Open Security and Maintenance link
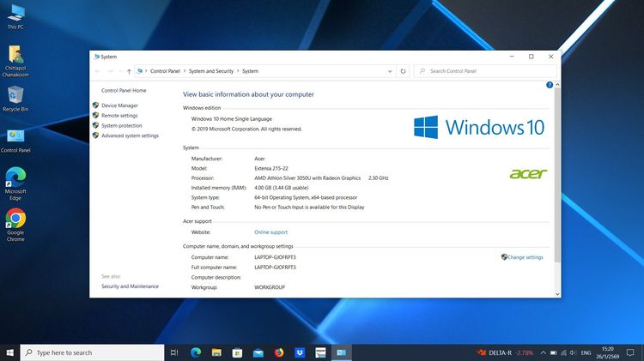Viewport: 644px width, 361px height. pyautogui.click(x=130, y=286)
